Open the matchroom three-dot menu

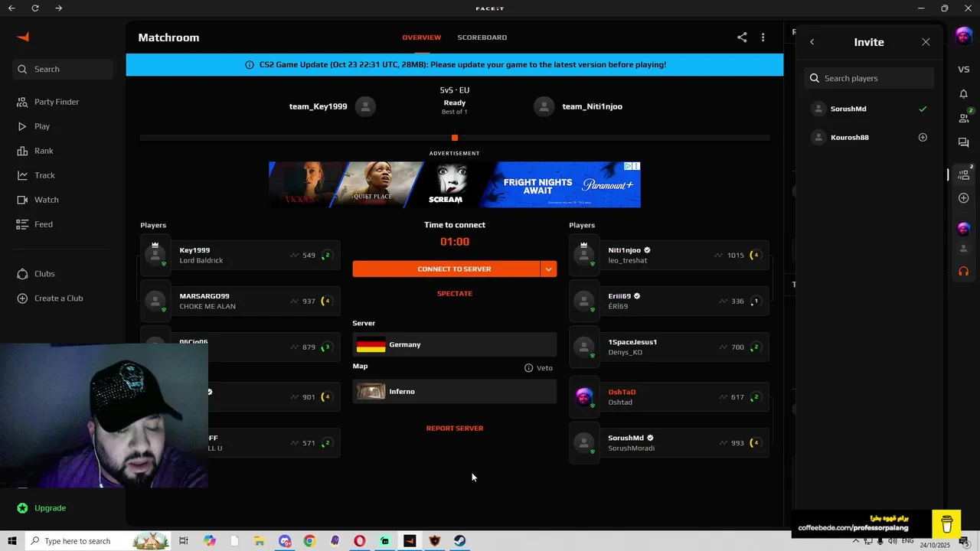763,37
